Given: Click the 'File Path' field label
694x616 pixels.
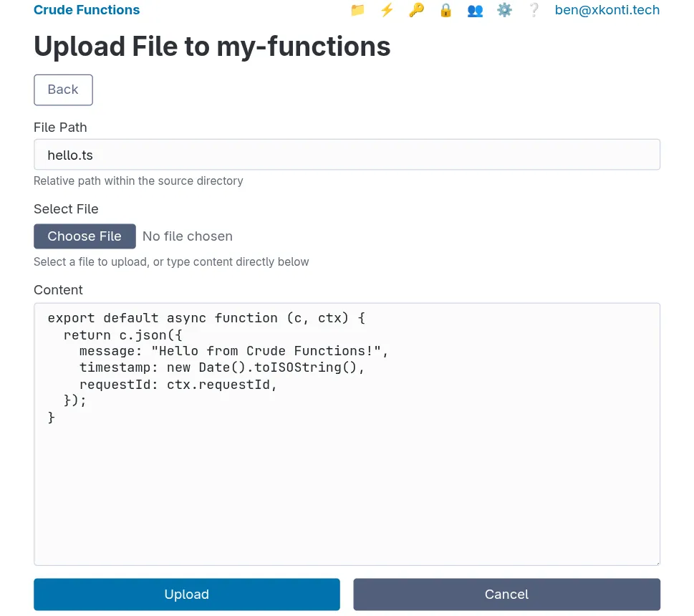Looking at the screenshot, I should pyautogui.click(x=60, y=127).
